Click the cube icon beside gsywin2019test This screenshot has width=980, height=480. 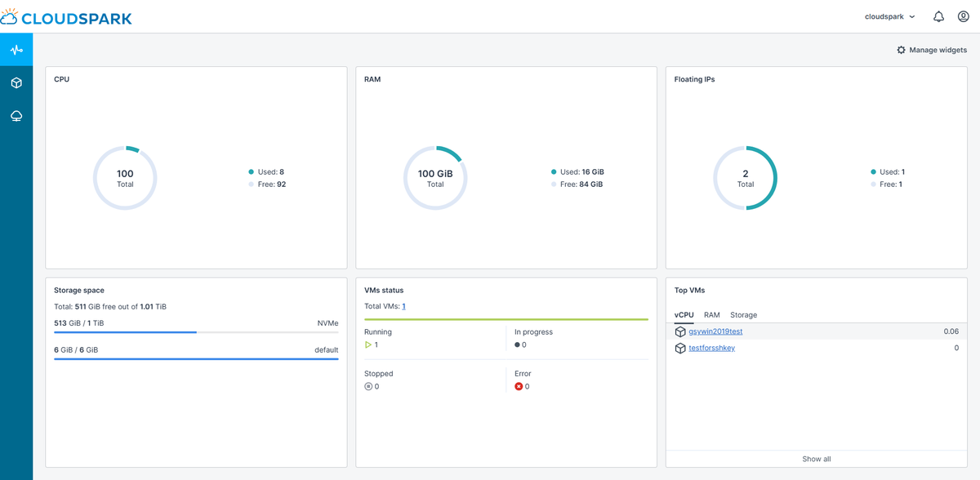pos(680,331)
